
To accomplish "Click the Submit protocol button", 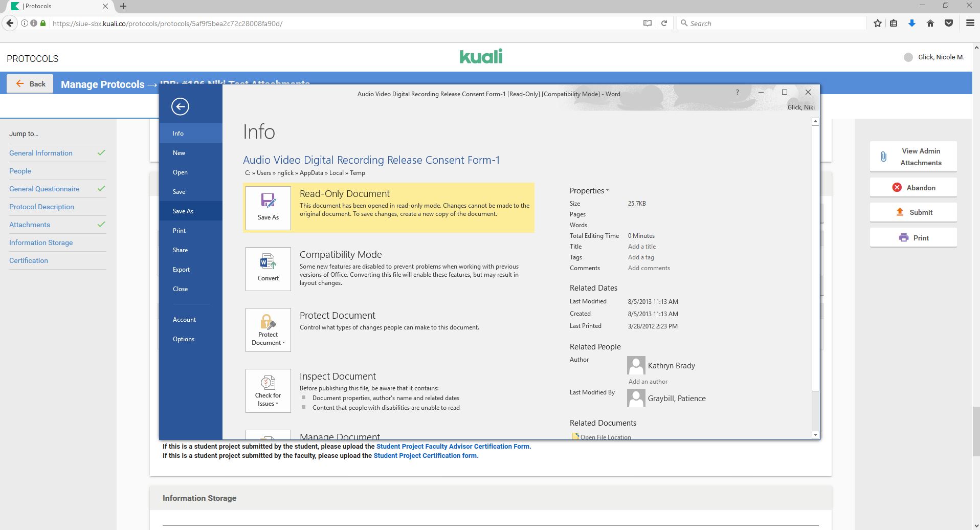I will point(913,212).
